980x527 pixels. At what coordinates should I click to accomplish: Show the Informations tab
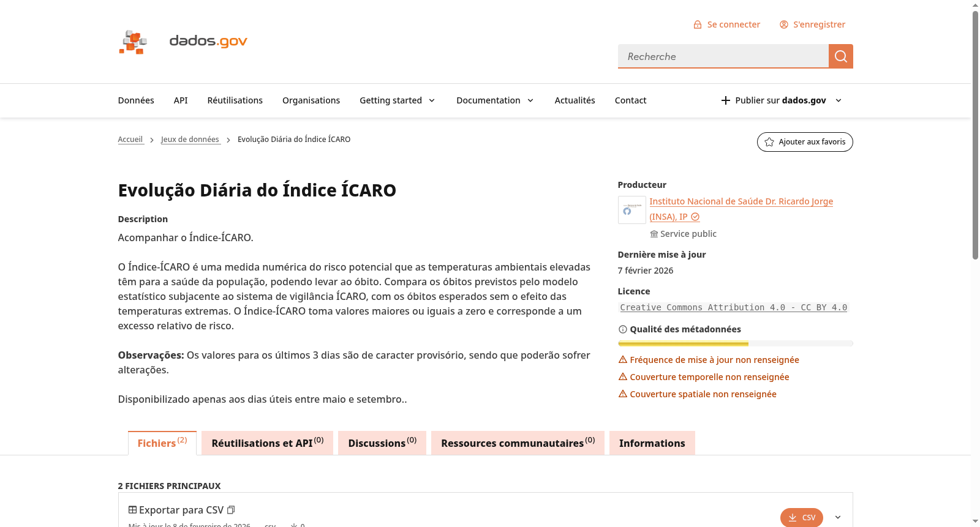652,443
